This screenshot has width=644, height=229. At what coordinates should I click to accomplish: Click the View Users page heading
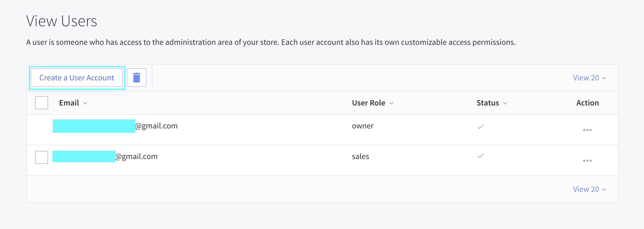pos(62,21)
